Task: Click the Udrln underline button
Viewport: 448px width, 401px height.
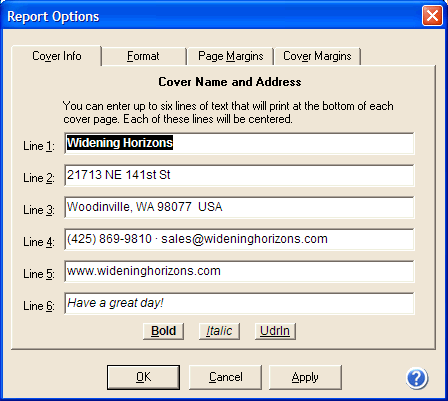Action: pyautogui.click(x=275, y=331)
